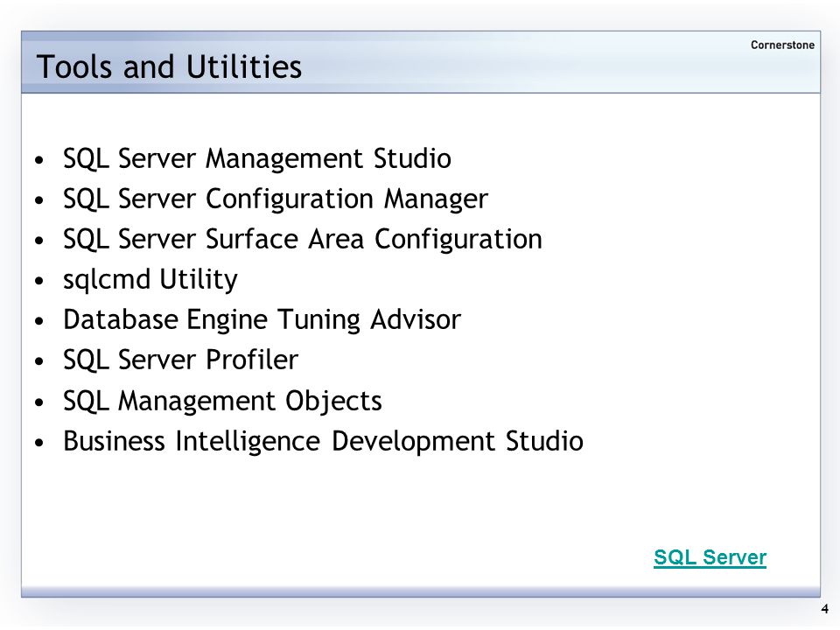The image size is (840, 630).
Task: Click the 'SQL Management Objects' bullet
Action: point(222,402)
